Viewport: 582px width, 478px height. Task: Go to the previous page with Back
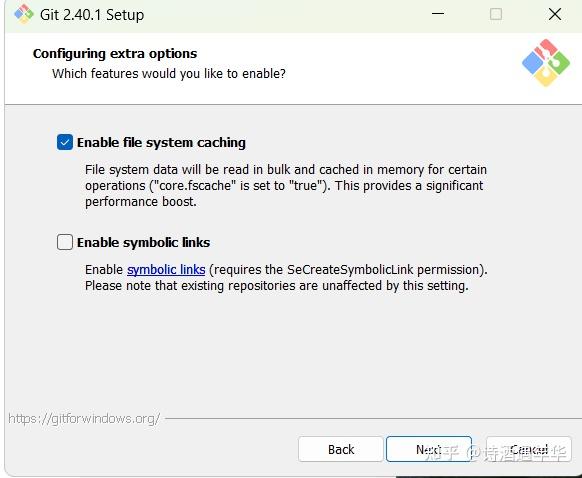(x=340, y=449)
